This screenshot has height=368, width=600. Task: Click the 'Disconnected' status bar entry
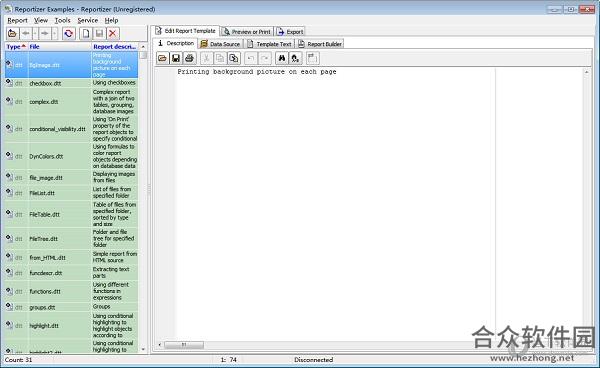[x=313, y=360]
